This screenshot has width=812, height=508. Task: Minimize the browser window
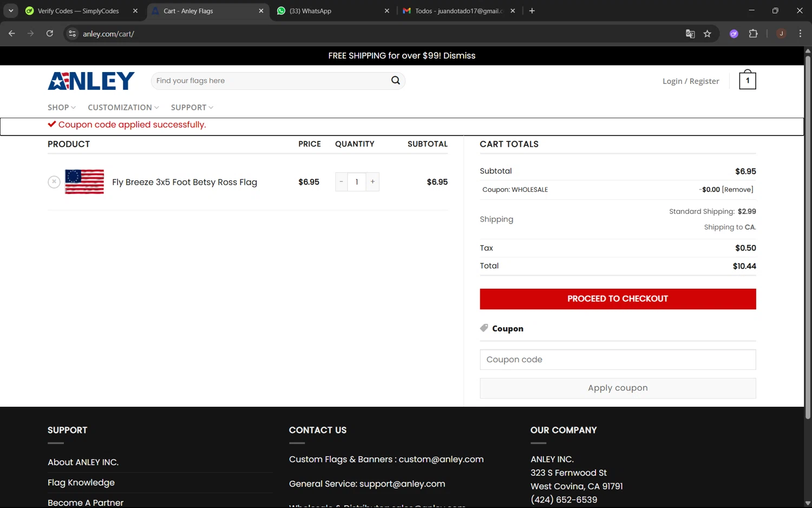tap(751, 11)
